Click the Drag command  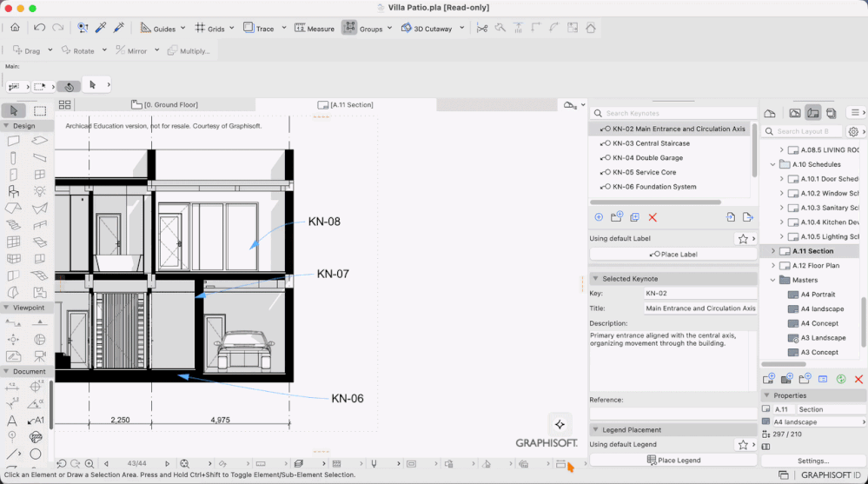(27, 50)
